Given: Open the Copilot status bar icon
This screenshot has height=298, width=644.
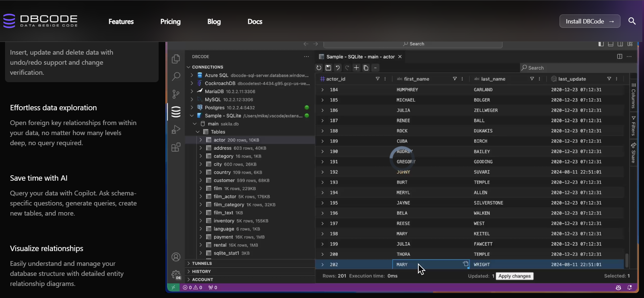Looking at the screenshot, I should pyautogui.click(x=618, y=288).
